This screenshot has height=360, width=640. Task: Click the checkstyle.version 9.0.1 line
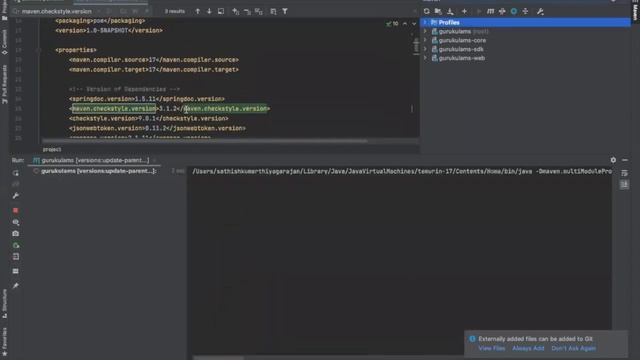149,118
